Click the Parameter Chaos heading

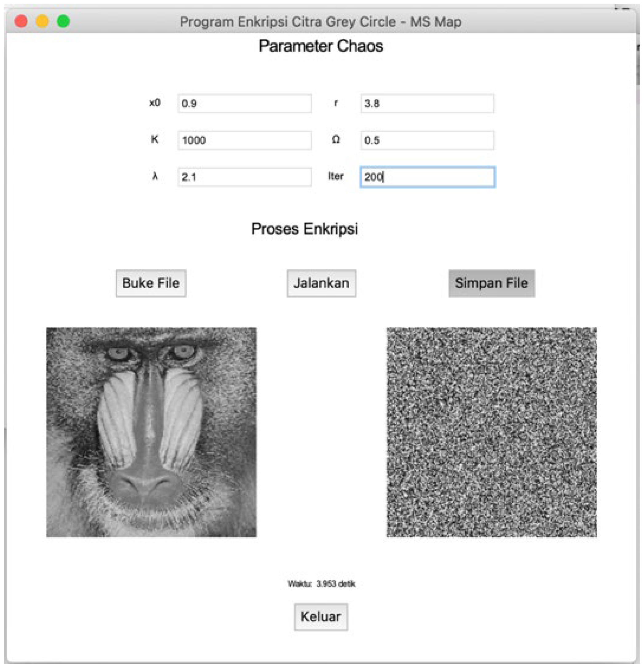tap(320, 46)
